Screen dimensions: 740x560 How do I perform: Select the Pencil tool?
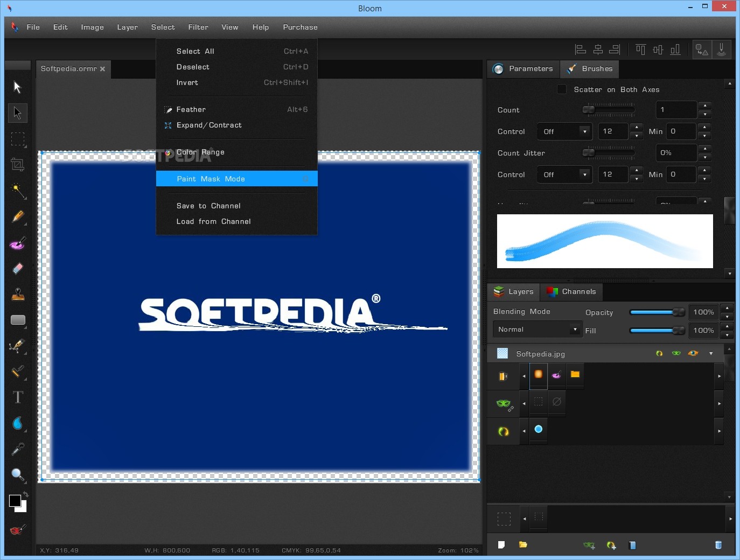[18, 216]
